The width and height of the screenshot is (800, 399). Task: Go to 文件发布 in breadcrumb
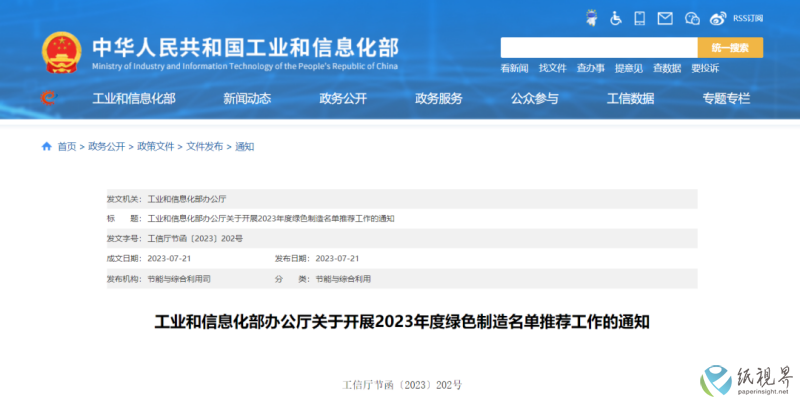tap(205, 147)
